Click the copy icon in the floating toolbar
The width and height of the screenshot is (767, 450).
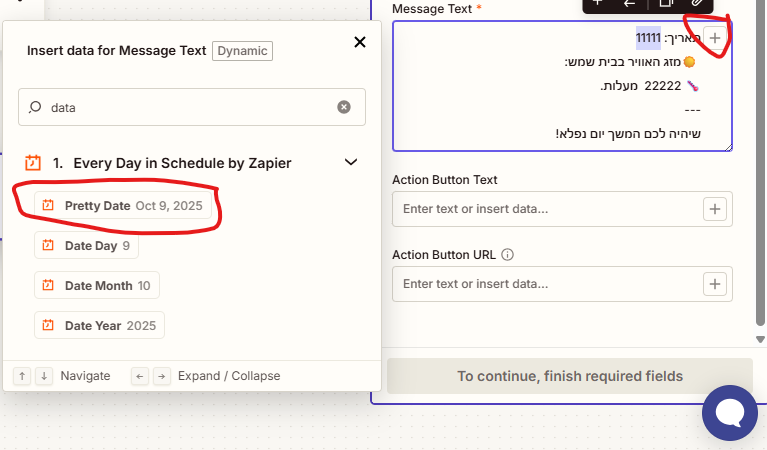[x=664, y=3]
